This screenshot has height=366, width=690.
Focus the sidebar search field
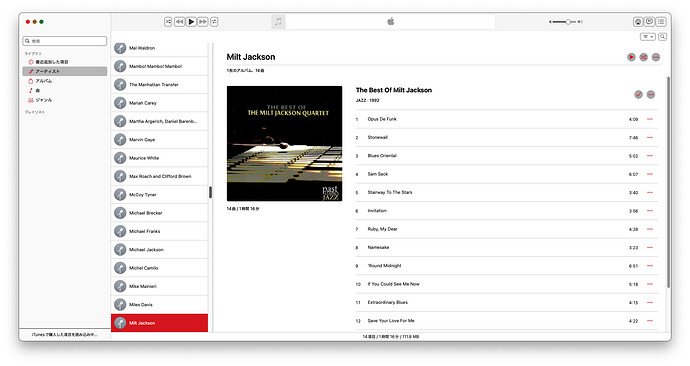65,41
